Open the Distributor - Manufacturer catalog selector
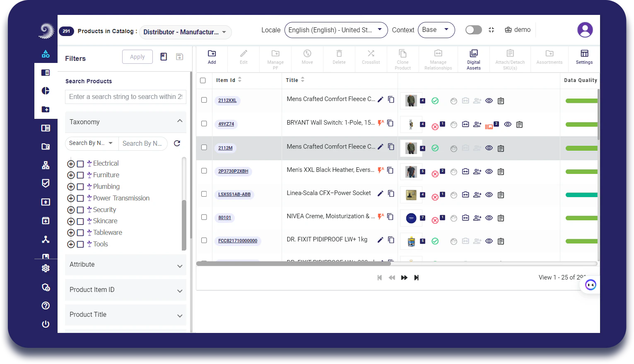 [185, 32]
